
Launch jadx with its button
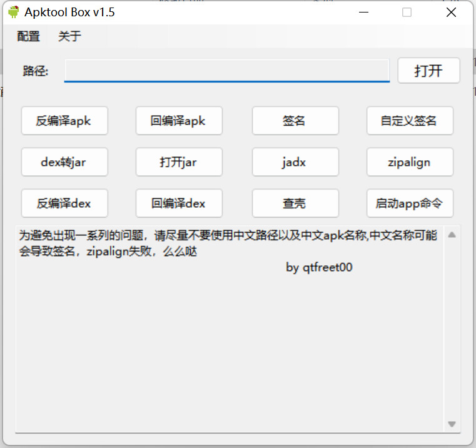coord(295,162)
